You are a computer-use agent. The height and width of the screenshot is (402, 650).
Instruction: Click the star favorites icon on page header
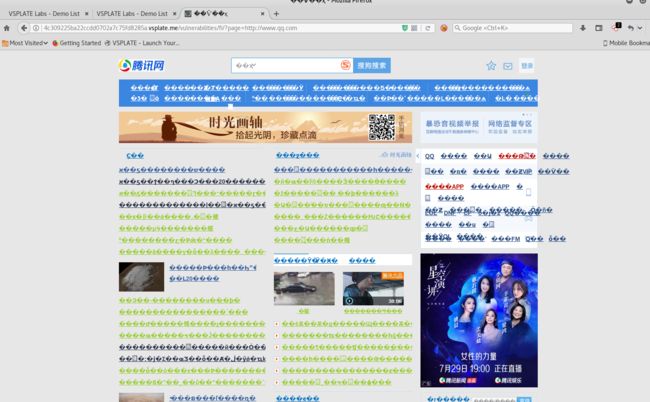coord(491,65)
